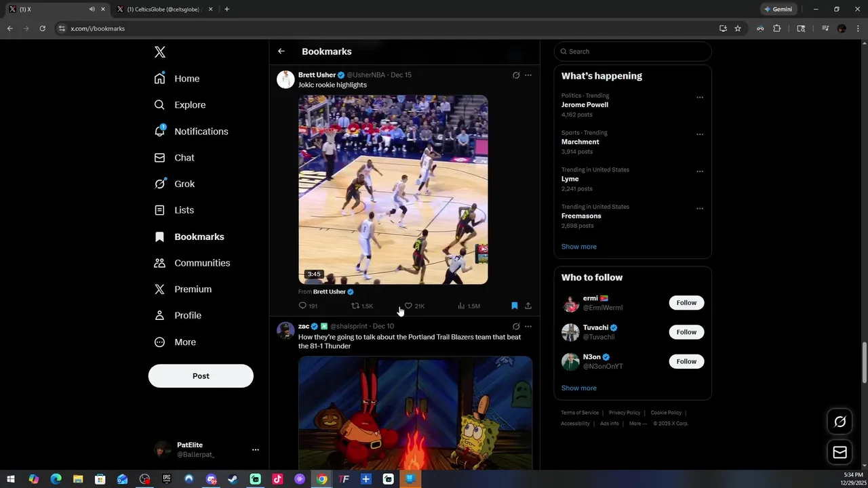The image size is (868, 488).
Task: Click Show more under What's happening
Action: coord(579,247)
